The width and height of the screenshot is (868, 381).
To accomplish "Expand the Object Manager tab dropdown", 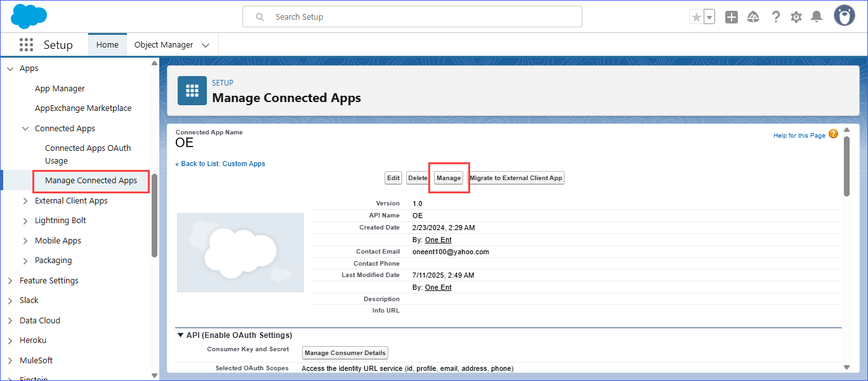I will pyautogui.click(x=206, y=45).
